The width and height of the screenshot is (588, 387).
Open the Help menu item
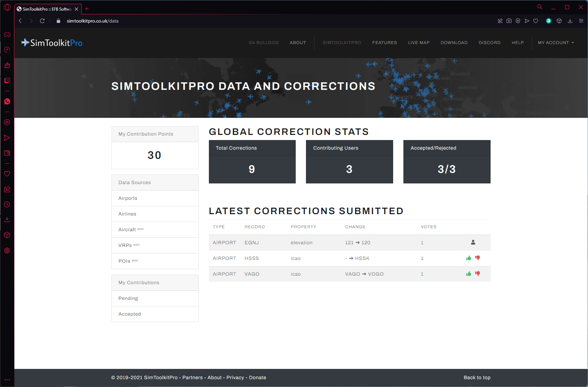(x=518, y=43)
